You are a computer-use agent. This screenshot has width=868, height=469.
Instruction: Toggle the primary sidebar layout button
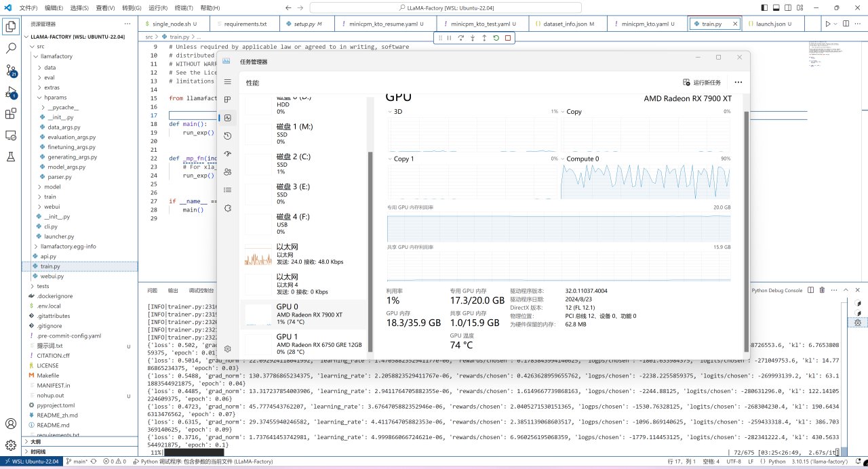[764, 8]
